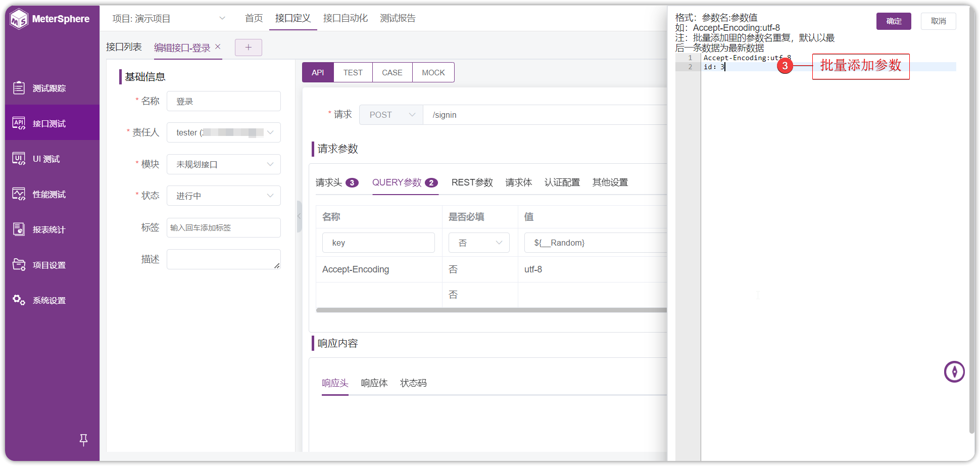
Task: Switch to 响应体 tab
Action: pos(374,383)
